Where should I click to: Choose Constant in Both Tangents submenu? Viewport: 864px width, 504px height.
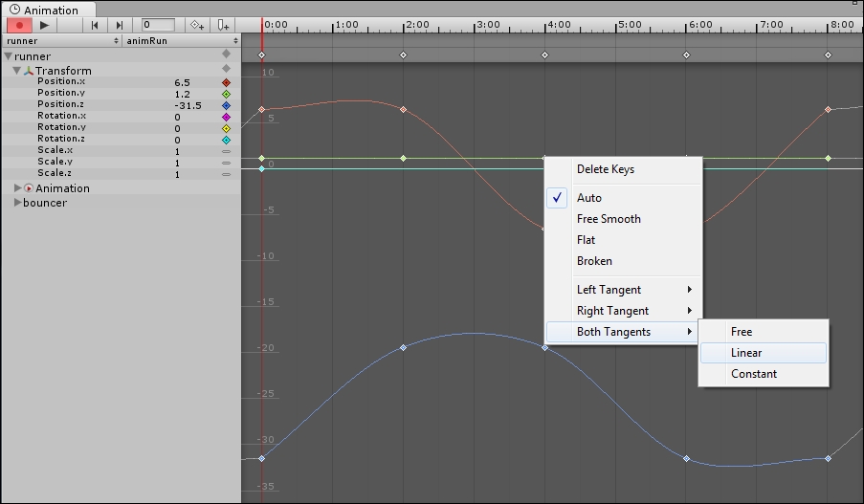(x=764, y=373)
